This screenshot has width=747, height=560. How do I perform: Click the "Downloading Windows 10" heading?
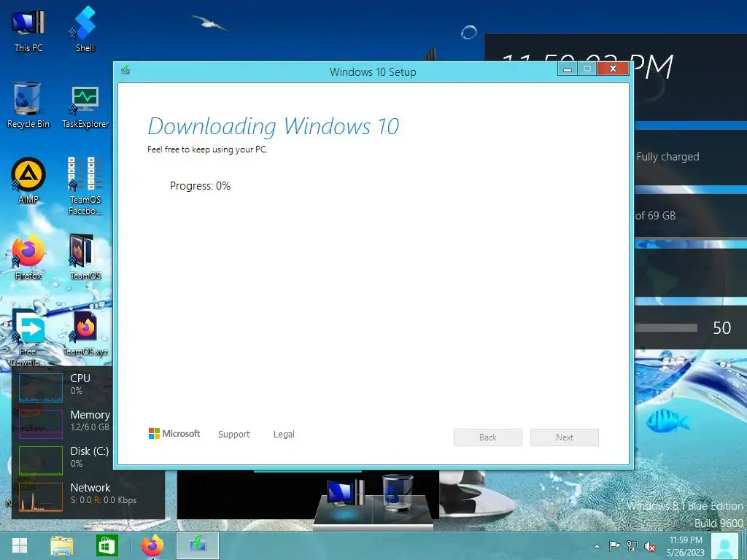274,126
